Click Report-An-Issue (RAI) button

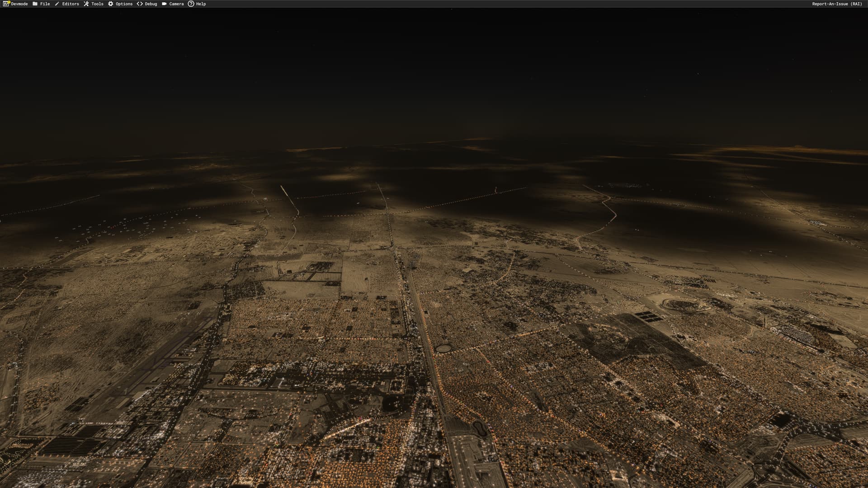837,4
